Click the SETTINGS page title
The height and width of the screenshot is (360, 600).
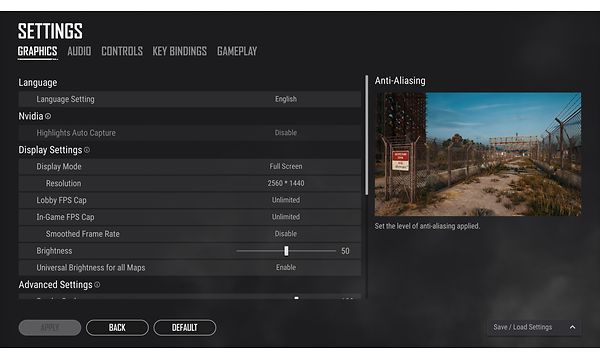(x=50, y=31)
